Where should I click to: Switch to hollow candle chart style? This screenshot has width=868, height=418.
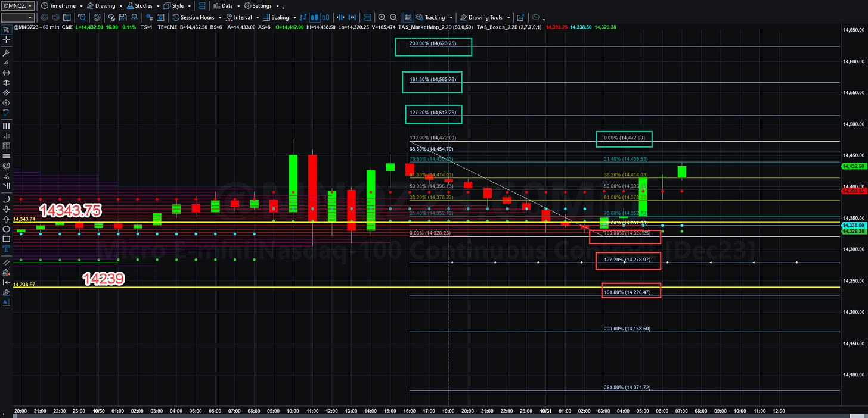coord(325,18)
